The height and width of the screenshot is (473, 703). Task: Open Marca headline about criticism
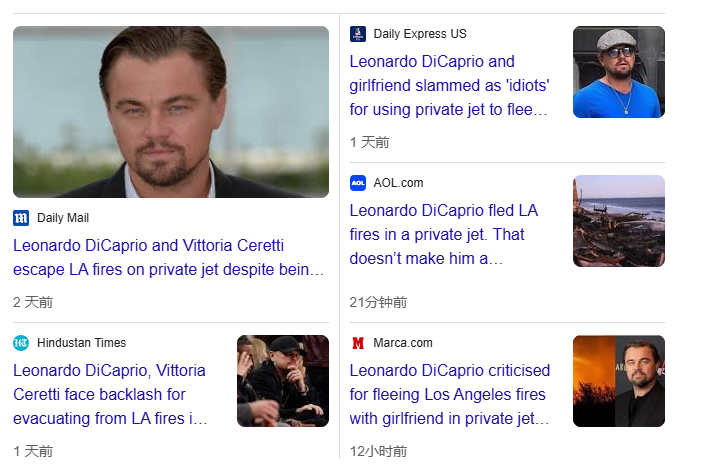[450, 394]
